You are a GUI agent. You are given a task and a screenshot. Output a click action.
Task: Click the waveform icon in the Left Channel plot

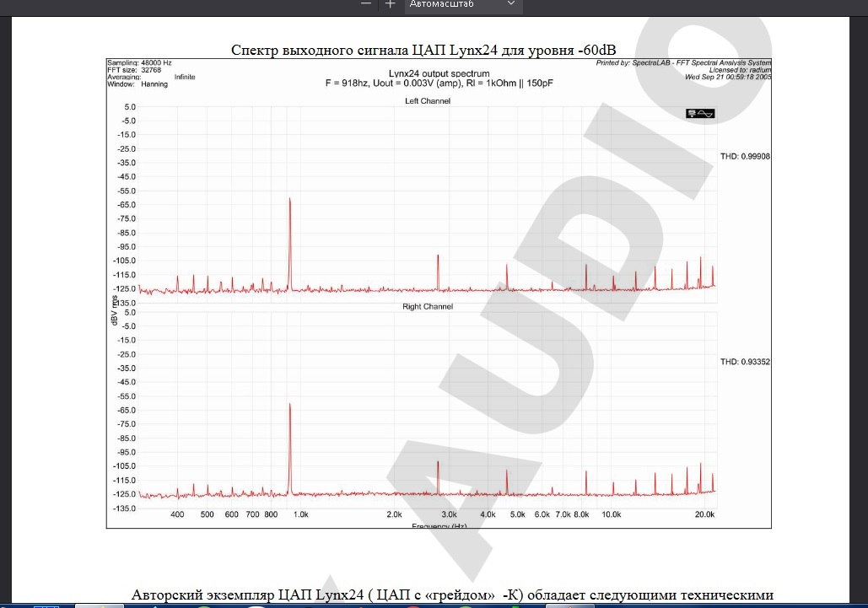pyautogui.click(x=700, y=113)
